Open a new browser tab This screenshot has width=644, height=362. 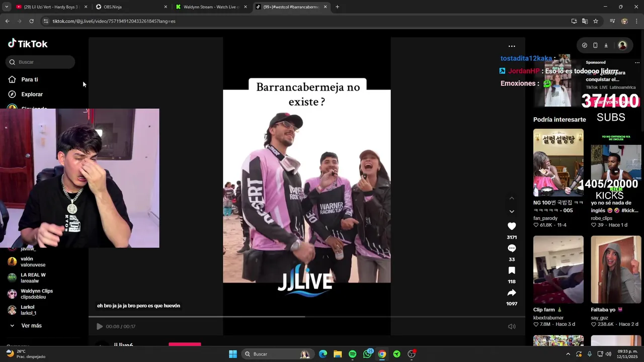(x=337, y=7)
